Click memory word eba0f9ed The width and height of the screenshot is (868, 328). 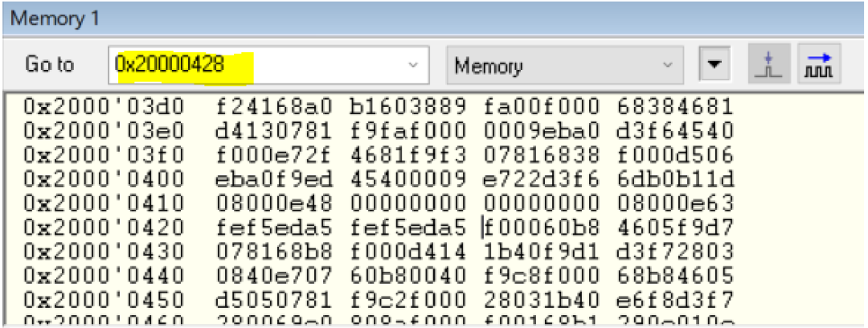(274, 178)
